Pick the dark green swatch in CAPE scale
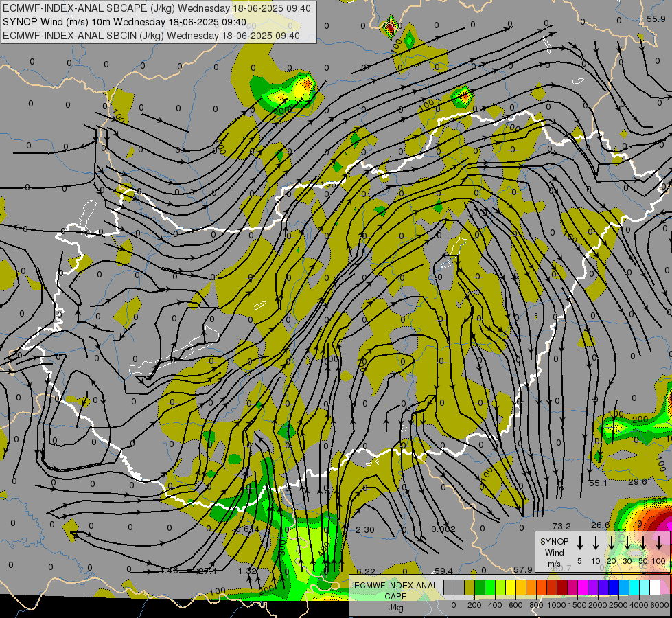 coord(480,587)
